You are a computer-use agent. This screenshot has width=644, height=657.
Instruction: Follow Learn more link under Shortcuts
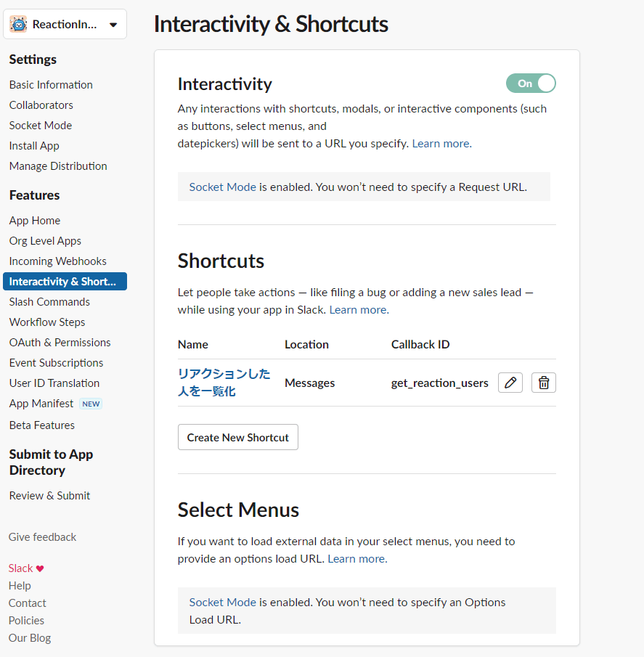click(359, 310)
